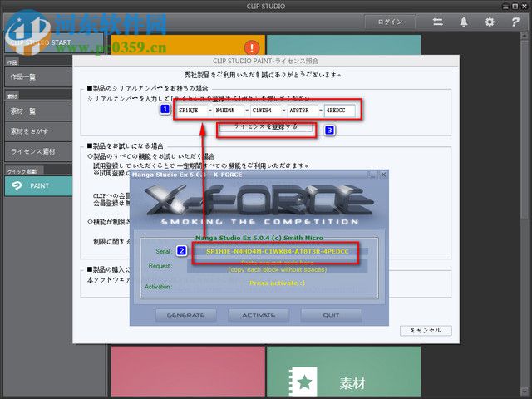Click the ログイン login button
The height and width of the screenshot is (399, 532).
coord(390,22)
